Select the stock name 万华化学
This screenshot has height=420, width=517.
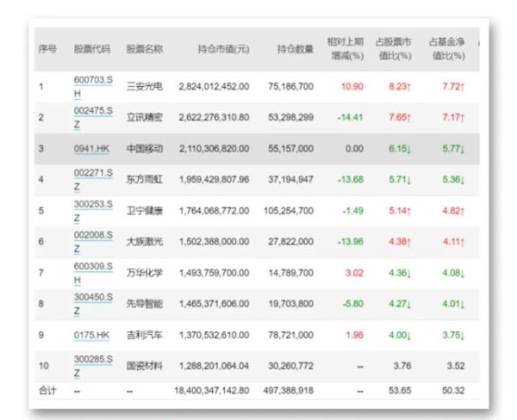click(x=145, y=273)
